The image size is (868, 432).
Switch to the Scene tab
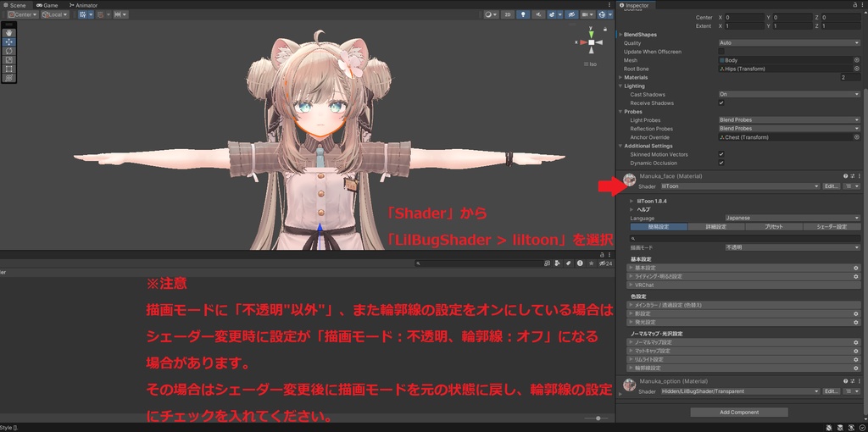pyautogui.click(x=15, y=5)
